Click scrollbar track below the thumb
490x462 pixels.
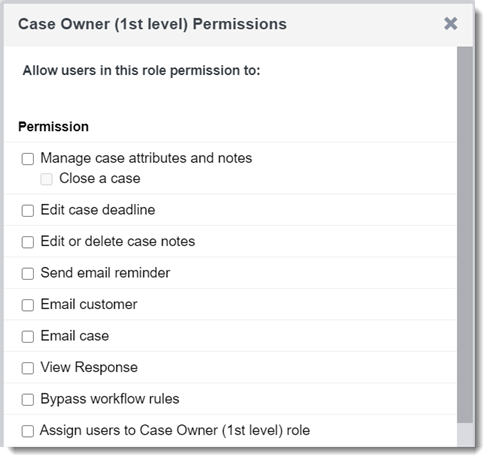click(465, 435)
